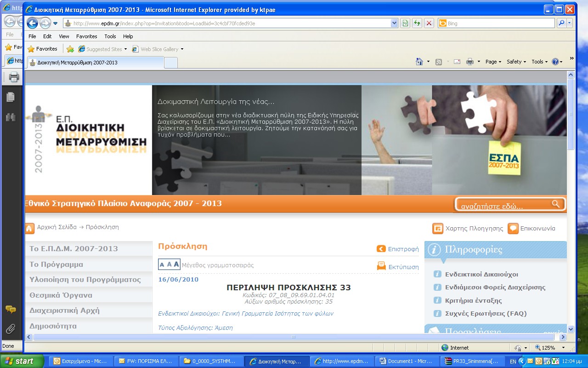This screenshot has height=368, width=588.
Task: Click the horizontal scrollbar thumb
Action: [293, 337]
